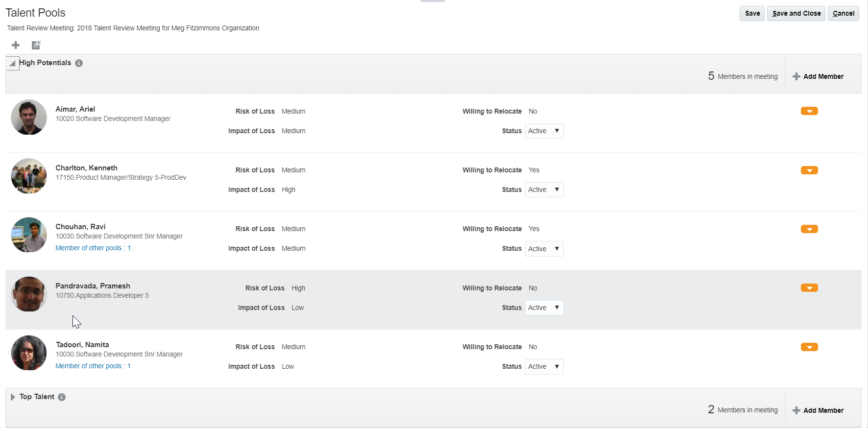
Task: Add Member to High Potentials pool
Action: pyautogui.click(x=818, y=76)
